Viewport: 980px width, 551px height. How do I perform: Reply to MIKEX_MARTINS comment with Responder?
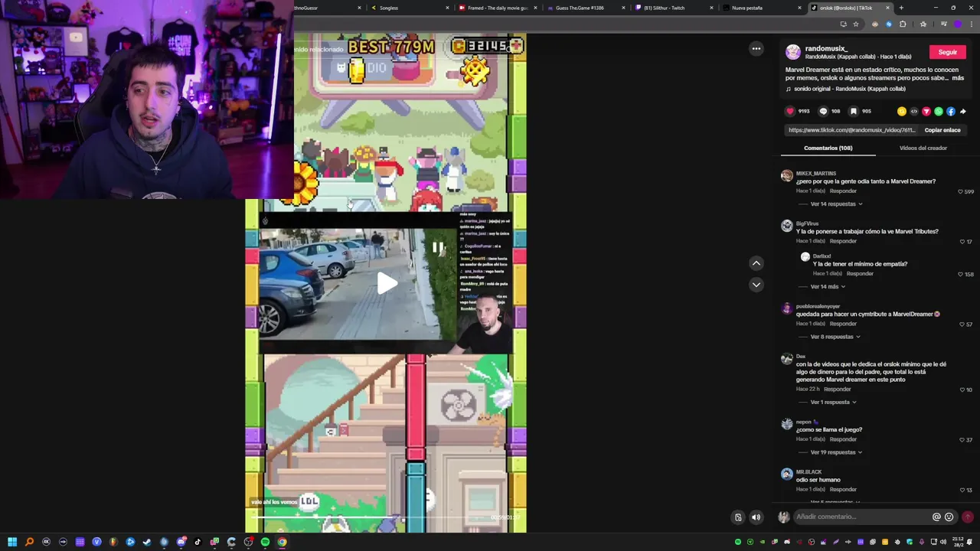tap(843, 191)
